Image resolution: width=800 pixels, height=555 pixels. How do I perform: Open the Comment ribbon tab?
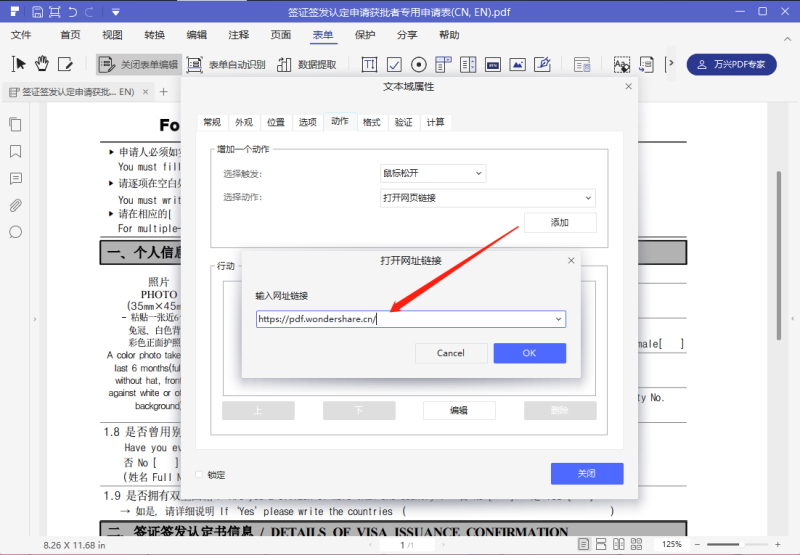(x=239, y=35)
